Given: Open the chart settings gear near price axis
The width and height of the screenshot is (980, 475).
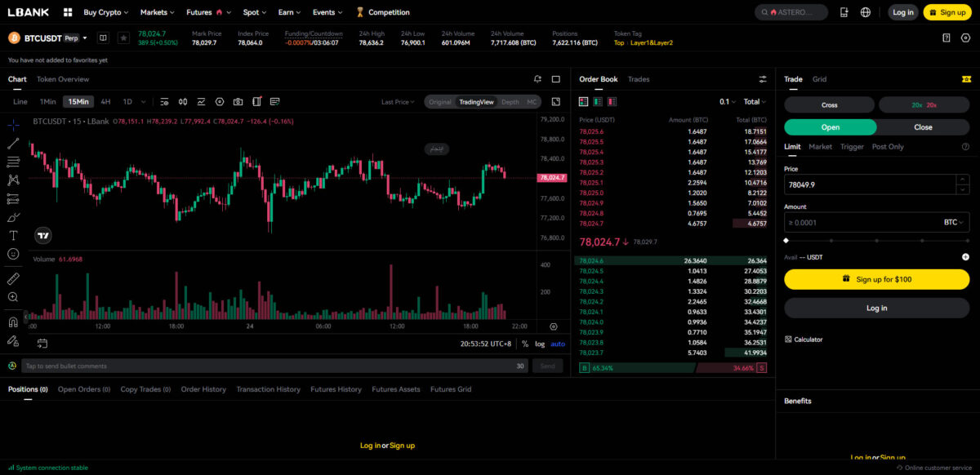Looking at the screenshot, I should [x=553, y=326].
